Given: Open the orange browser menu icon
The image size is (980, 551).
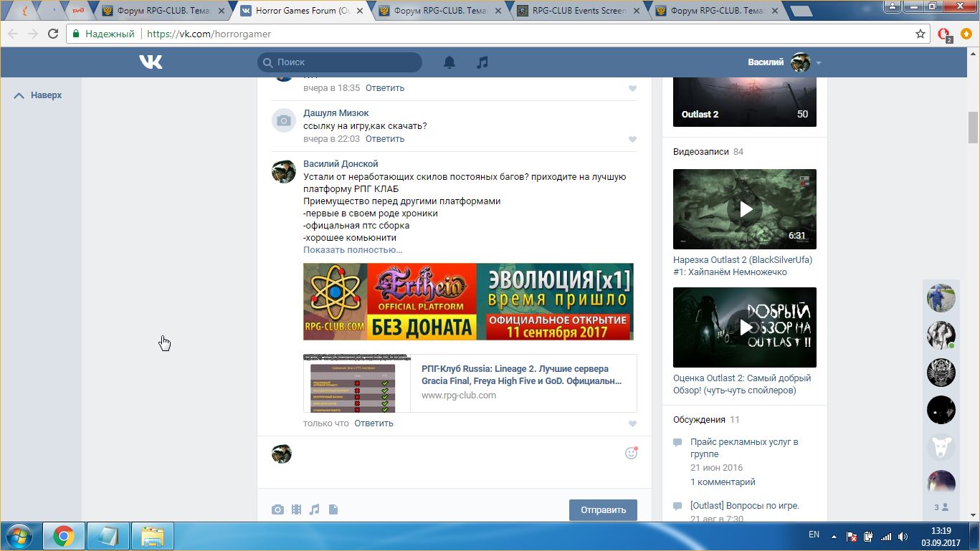Looking at the screenshot, I should tap(966, 34).
